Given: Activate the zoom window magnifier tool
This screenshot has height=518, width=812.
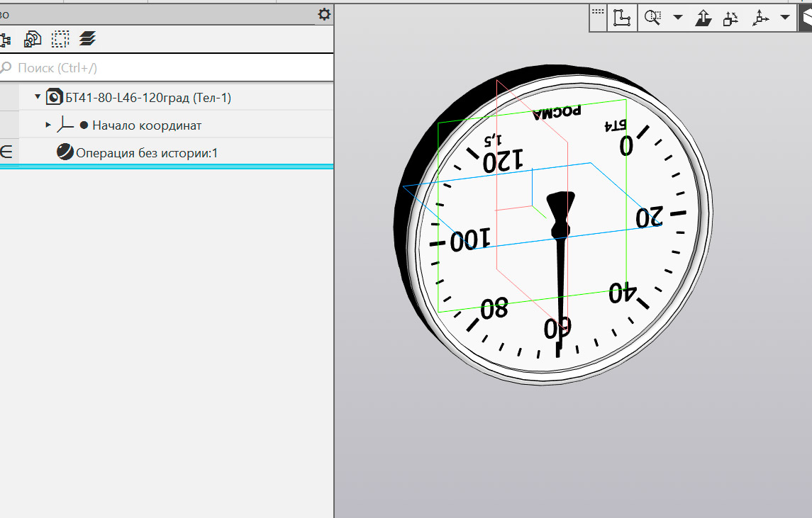Looking at the screenshot, I should pos(653,18).
